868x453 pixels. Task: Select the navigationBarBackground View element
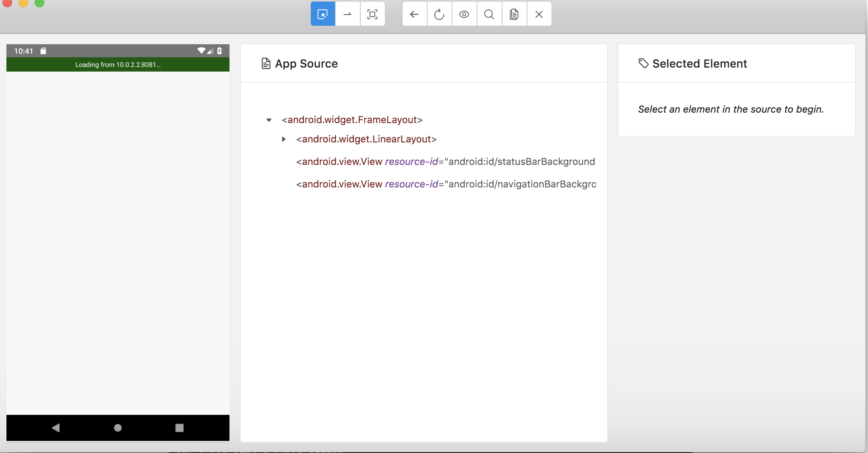point(446,184)
